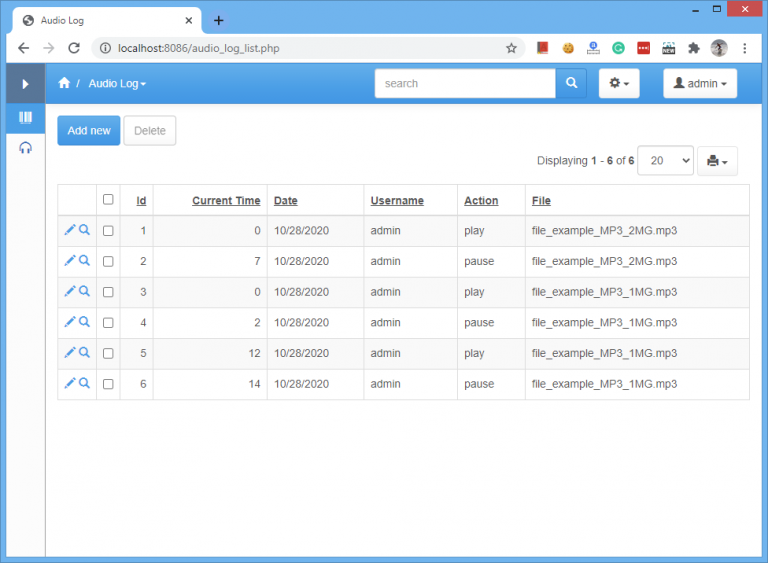Click the admin username in row Id 4
Screen dimensions: 768x563
(385, 322)
